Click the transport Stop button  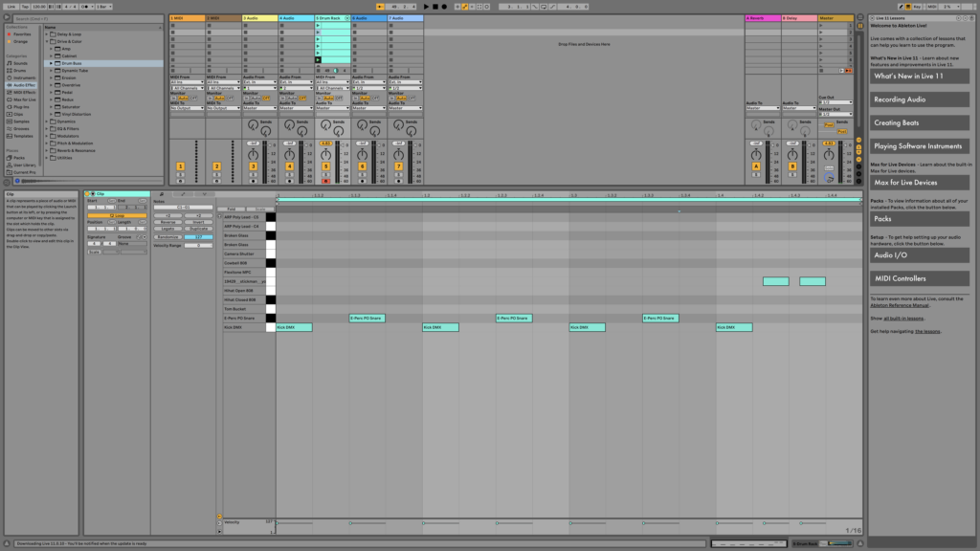point(435,7)
